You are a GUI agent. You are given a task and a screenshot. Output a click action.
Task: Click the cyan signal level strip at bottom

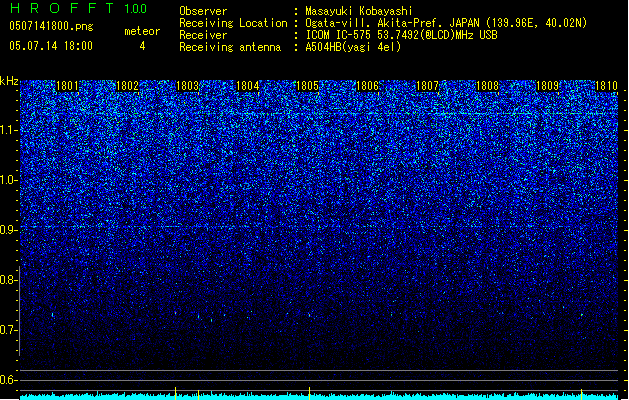[x=319, y=397]
